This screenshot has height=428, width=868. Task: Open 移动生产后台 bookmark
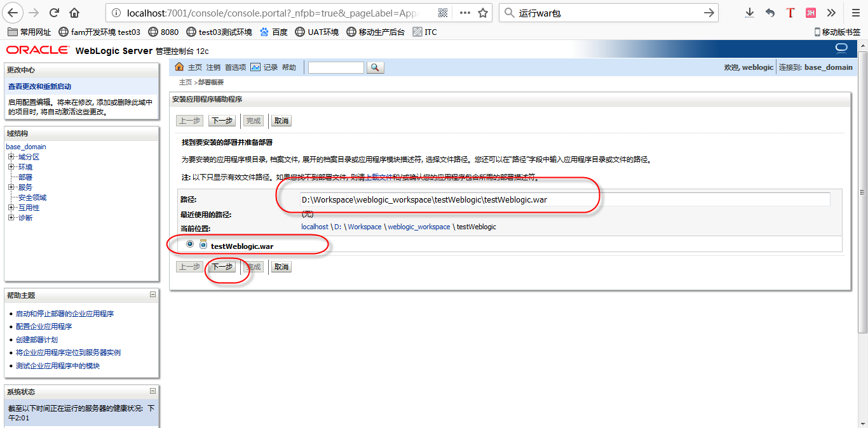click(376, 32)
